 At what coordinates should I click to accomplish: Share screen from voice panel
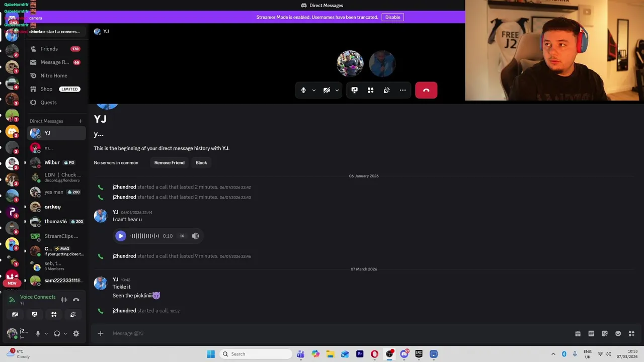34,315
